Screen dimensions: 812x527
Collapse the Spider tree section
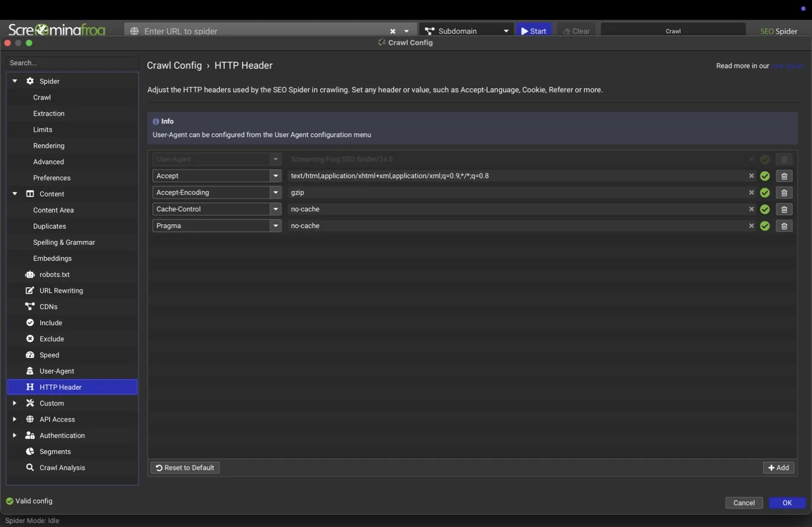[x=15, y=81]
